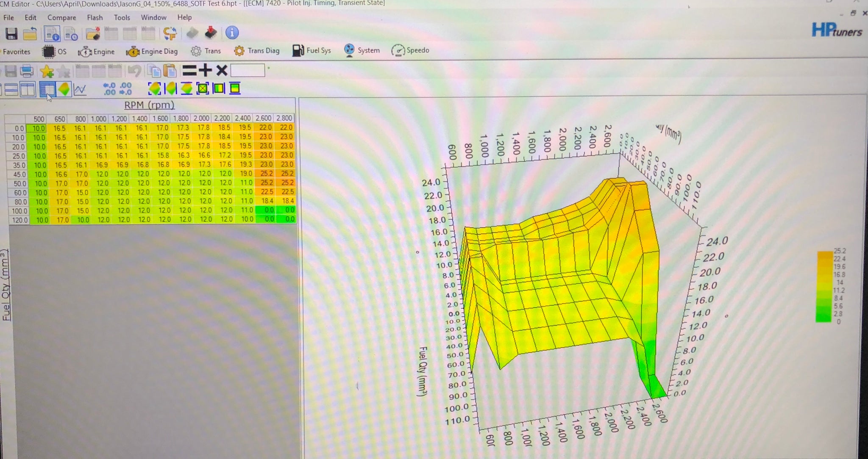Toggle the 3D surface view button
This screenshot has width=868, height=459.
[64, 89]
